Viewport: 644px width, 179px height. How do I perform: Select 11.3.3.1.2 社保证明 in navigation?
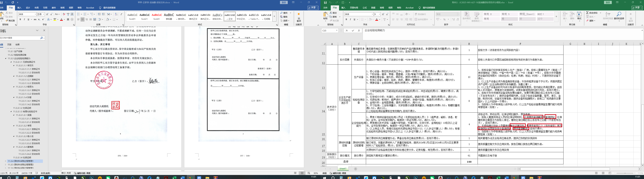(22, 108)
